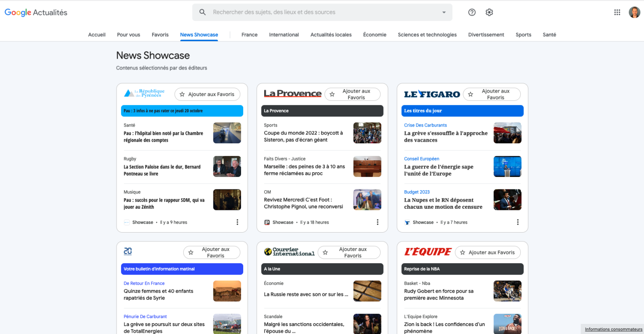644x334 pixels.
Task: Switch to the Sports tab
Action: [x=523, y=34]
